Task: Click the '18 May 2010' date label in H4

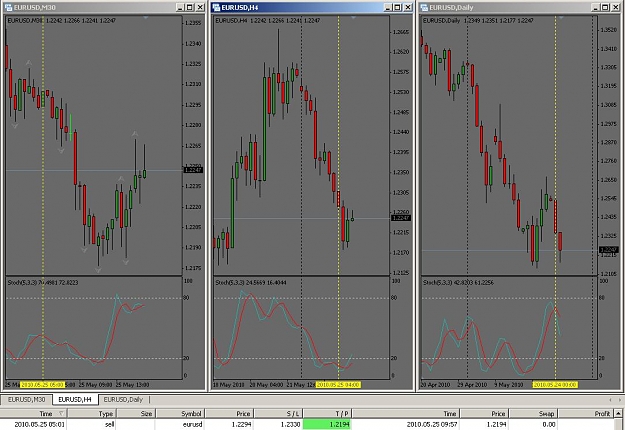Action: click(229, 385)
